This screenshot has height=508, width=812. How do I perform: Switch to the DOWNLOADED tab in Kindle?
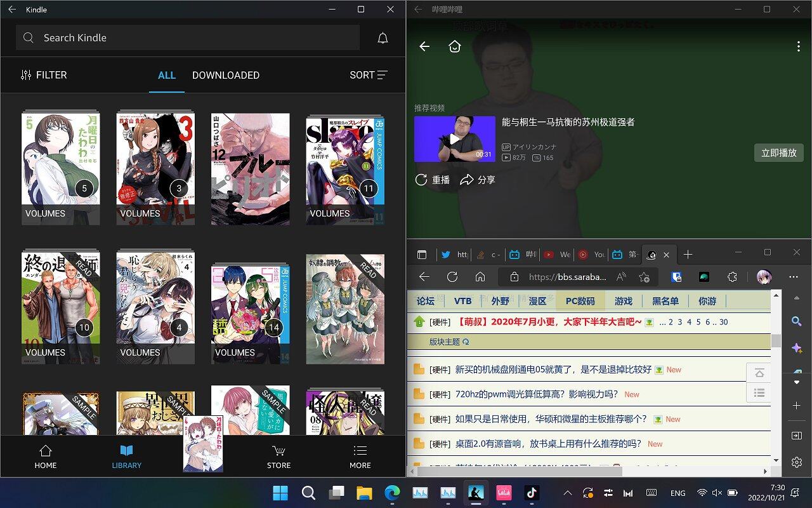[x=226, y=75]
